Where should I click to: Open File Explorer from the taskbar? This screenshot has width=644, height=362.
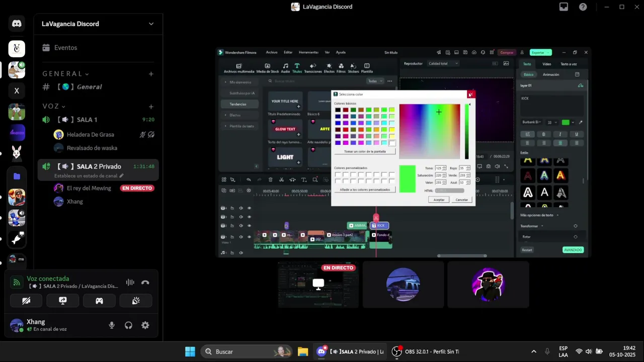click(303, 351)
